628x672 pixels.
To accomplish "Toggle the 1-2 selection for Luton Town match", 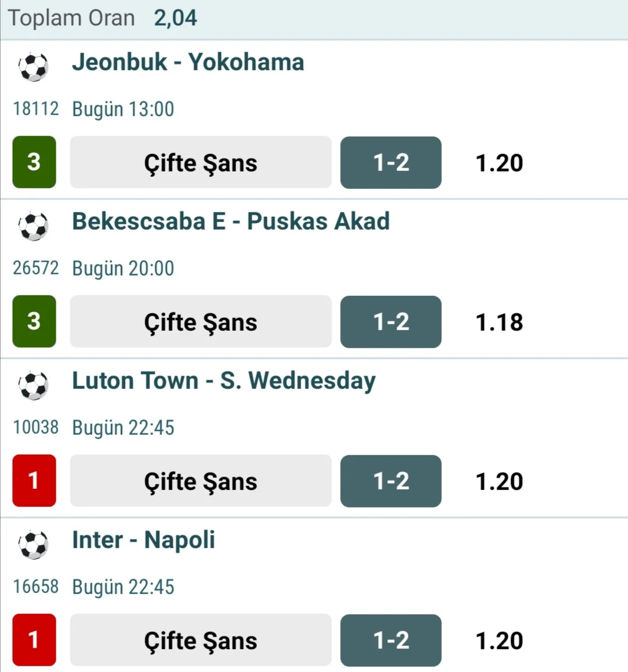I will pyautogui.click(x=391, y=481).
